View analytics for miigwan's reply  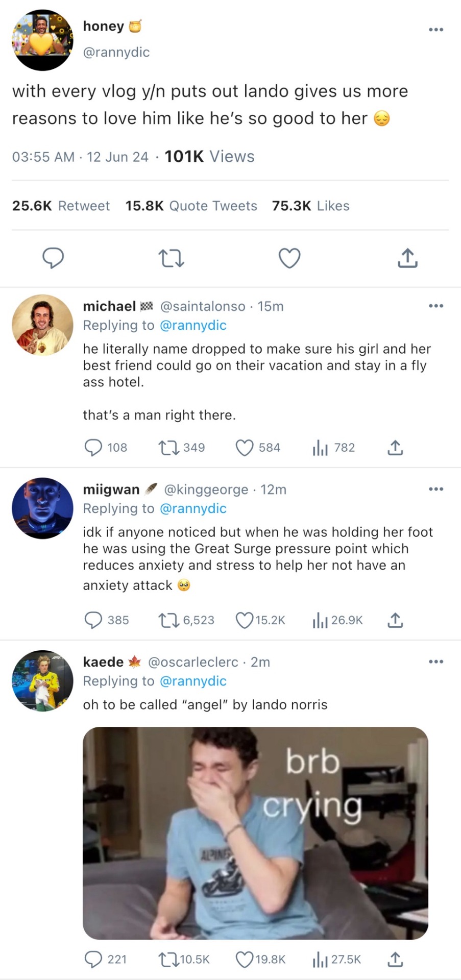pos(320,620)
